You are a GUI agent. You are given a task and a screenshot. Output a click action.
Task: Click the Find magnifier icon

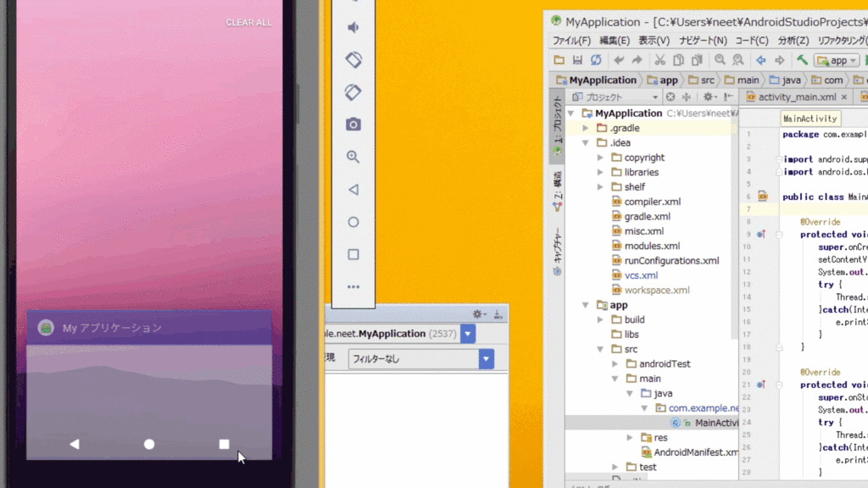[x=720, y=60]
